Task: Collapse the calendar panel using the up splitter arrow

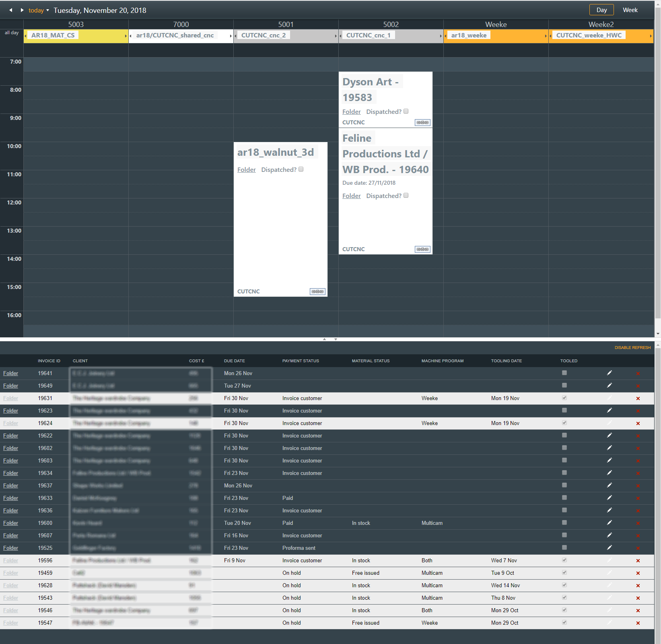Action: coord(324,339)
